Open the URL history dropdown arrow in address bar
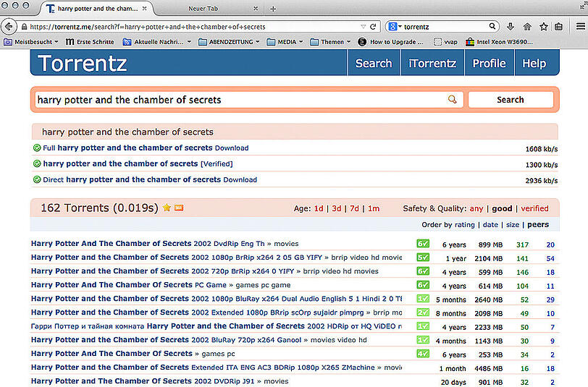Screen dimensions: 588x387 (x=363, y=27)
